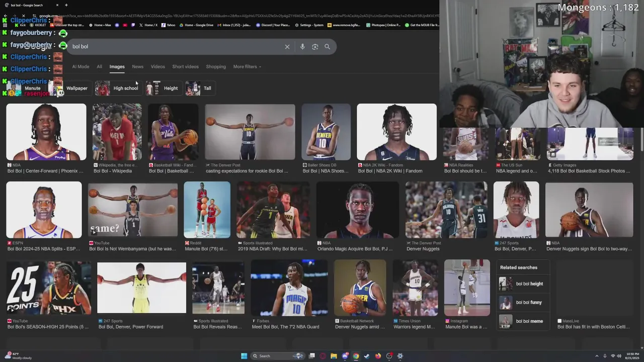
Task: Switch to News tab
Action: pyautogui.click(x=137, y=67)
